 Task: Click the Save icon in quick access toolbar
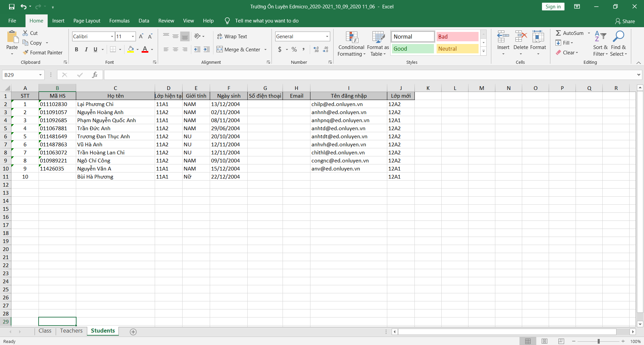coord(12,6)
